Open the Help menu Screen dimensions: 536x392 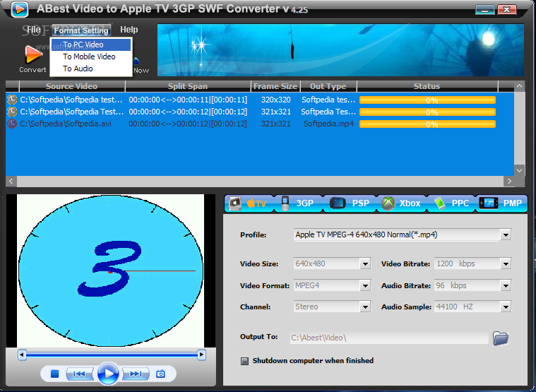pyautogui.click(x=129, y=30)
